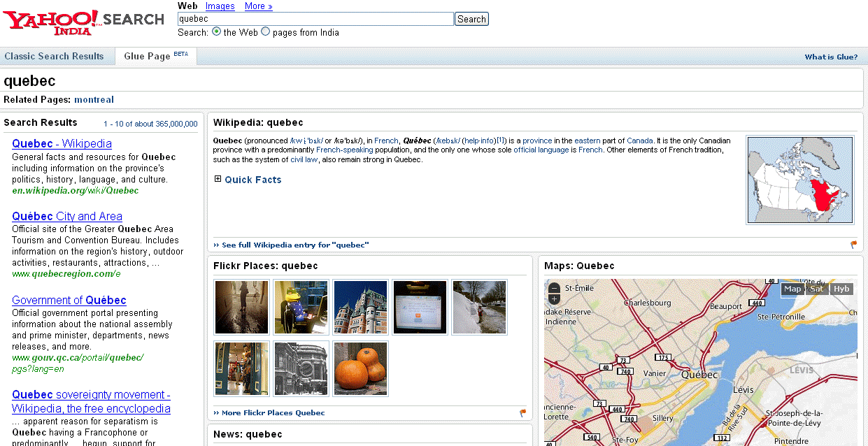Image resolution: width=868 pixels, height=446 pixels.
Task: Open the Images search tab
Action: click(220, 6)
